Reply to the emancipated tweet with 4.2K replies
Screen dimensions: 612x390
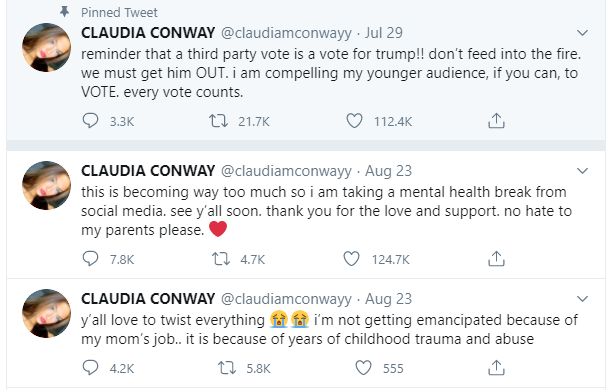click(91, 368)
